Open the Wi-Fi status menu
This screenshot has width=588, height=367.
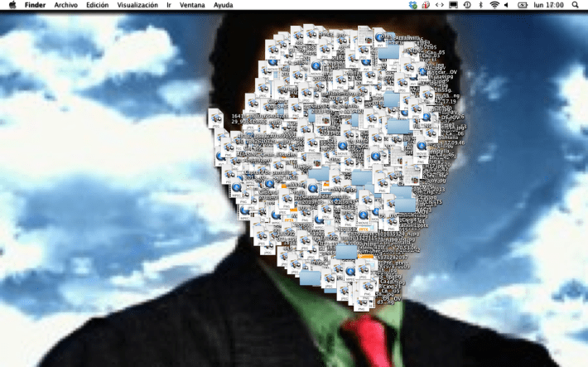click(x=494, y=5)
